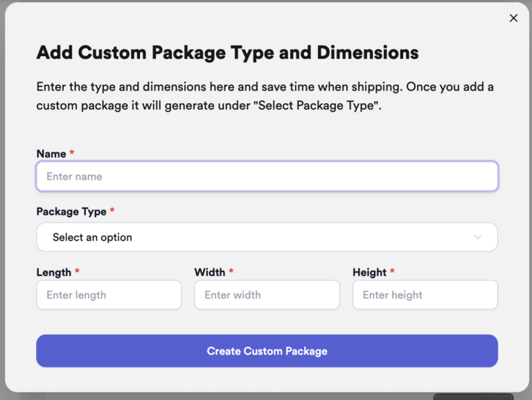This screenshot has width=532, height=400.
Task: Click the red asterisk beside Package Type
Action: [112, 210]
